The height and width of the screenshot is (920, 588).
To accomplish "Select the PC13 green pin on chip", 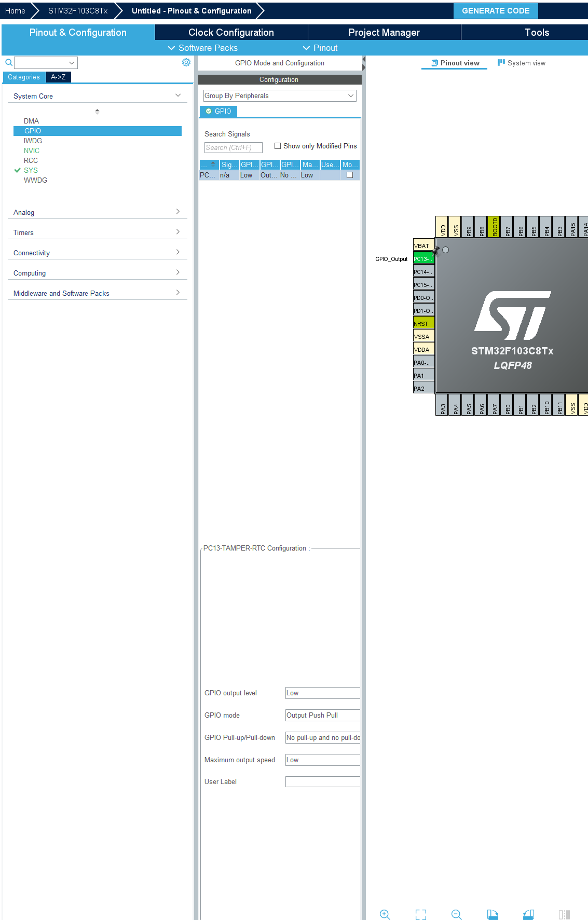I will click(x=423, y=258).
